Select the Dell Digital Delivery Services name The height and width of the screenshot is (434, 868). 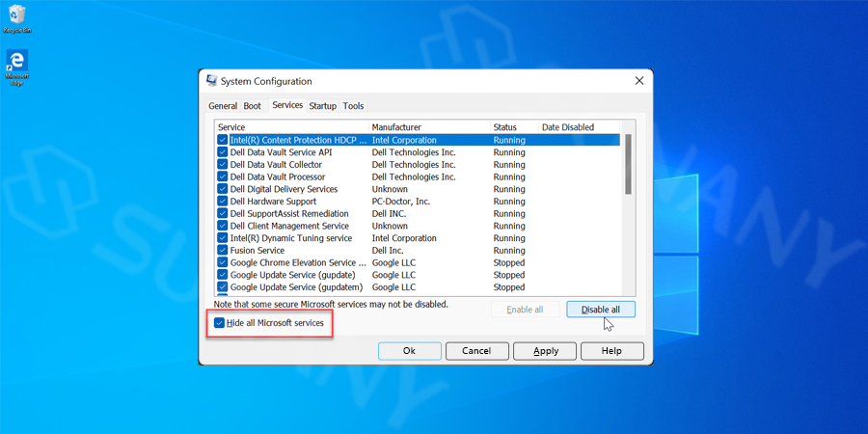click(284, 189)
